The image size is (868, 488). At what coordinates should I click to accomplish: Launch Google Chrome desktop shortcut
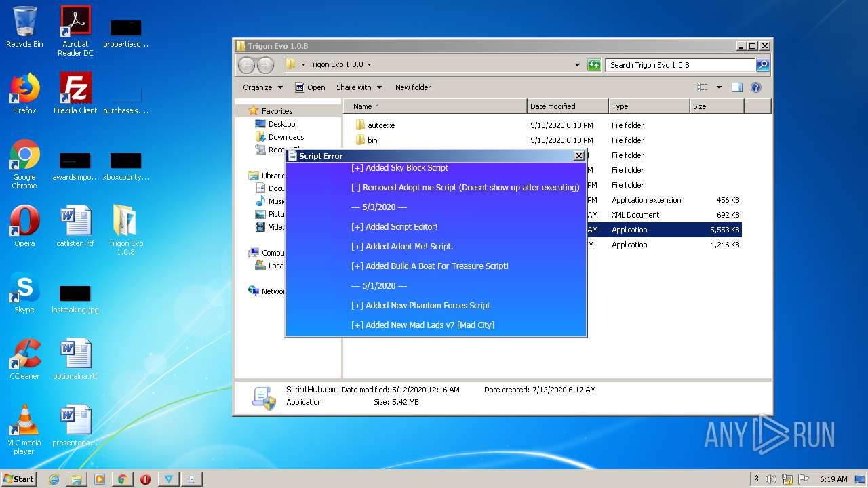coord(24,165)
